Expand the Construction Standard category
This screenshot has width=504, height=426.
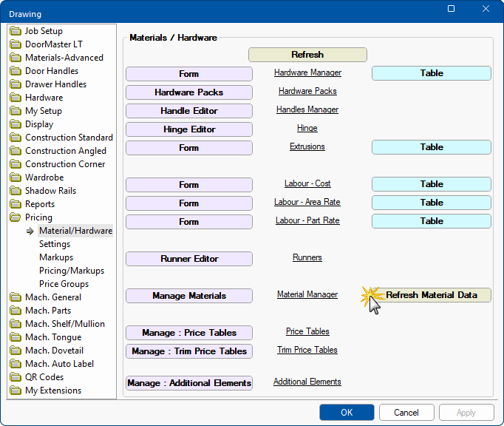(x=69, y=138)
